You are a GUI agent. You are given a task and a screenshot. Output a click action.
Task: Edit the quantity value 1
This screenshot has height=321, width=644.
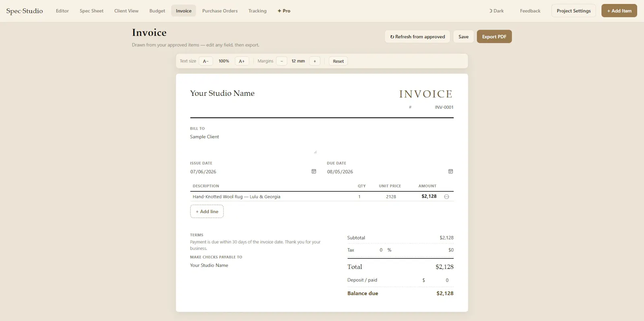[x=359, y=197]
